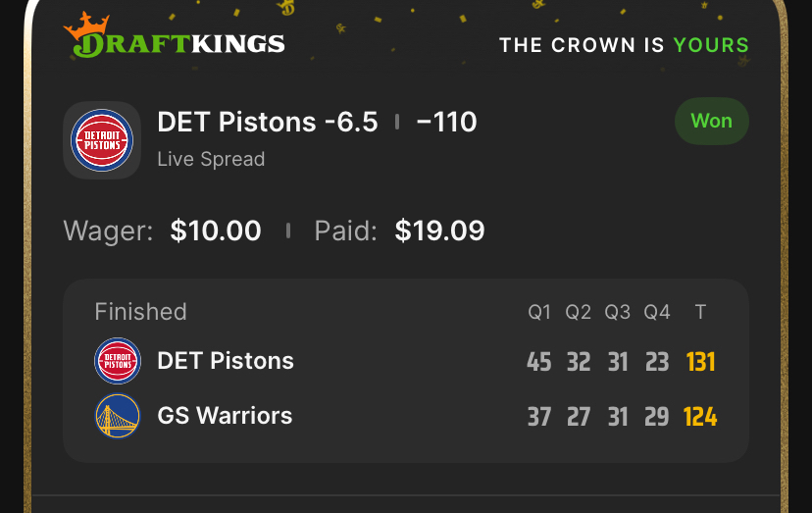
Task: Select GS Warriors team name in scoreboard
Action: (225, 416)
